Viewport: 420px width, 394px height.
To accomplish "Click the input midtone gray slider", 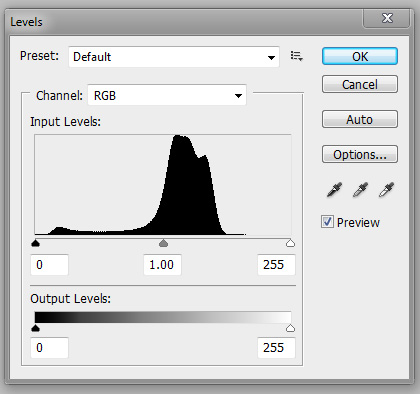I will pos(163,243).
